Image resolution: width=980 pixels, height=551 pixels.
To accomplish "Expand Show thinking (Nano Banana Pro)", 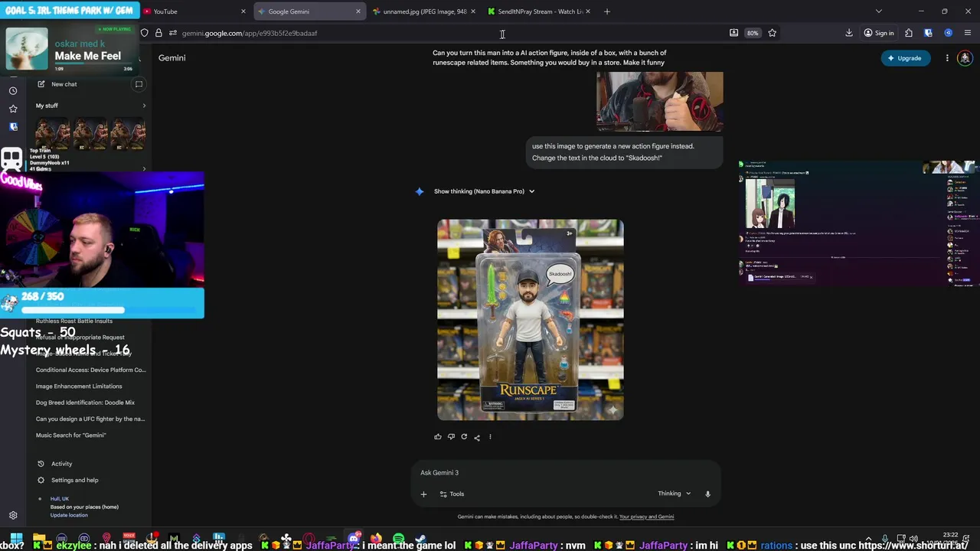I will click(484, 191).
